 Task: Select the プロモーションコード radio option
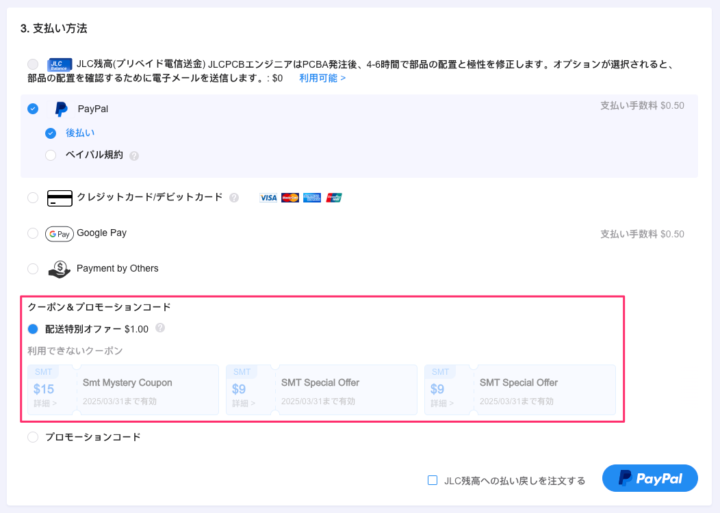34,437
